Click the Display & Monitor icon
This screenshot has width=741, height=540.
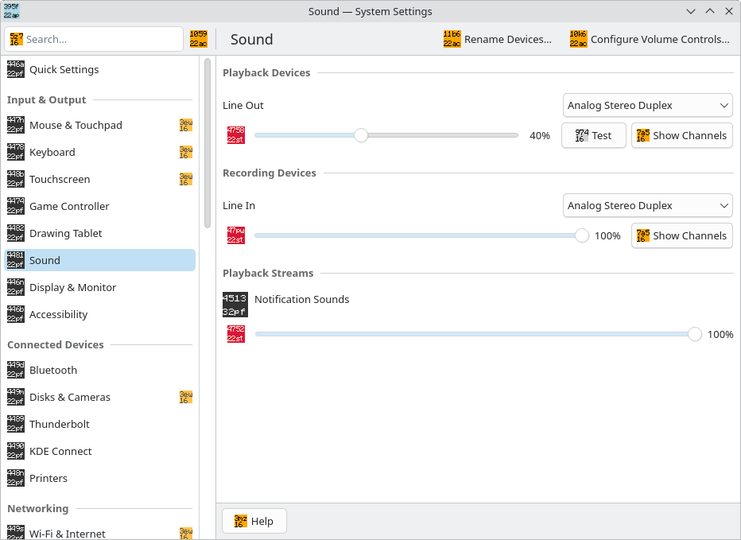(x=16, y=287)
